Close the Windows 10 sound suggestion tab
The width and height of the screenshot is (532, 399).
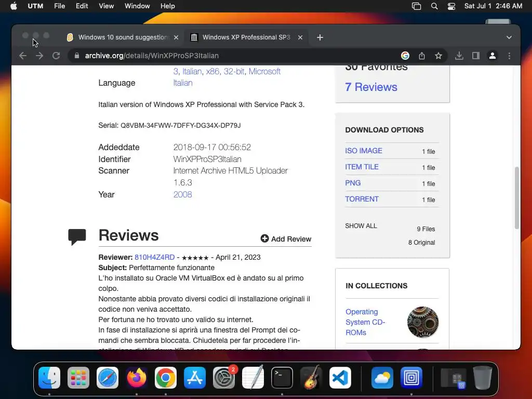[176, 37]
